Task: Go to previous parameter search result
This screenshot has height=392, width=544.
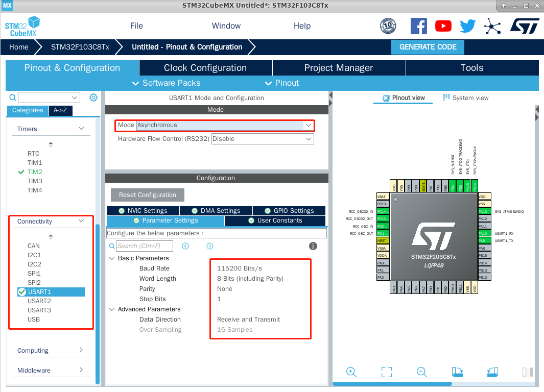Action: (x=185, y=246)
